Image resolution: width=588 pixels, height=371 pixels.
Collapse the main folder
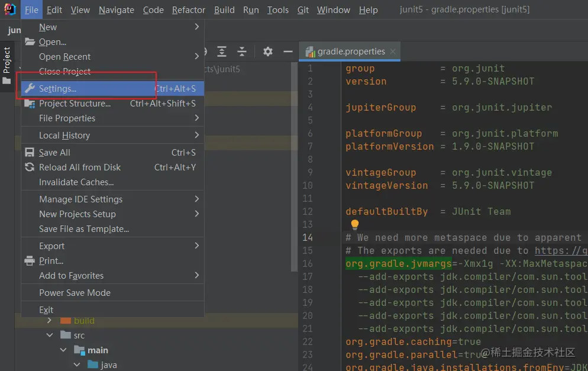(x=63, y=350)
